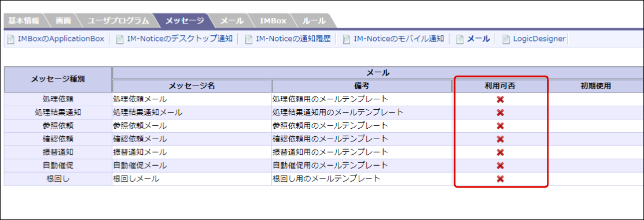Click the red X in 自動催促 row

501,166
